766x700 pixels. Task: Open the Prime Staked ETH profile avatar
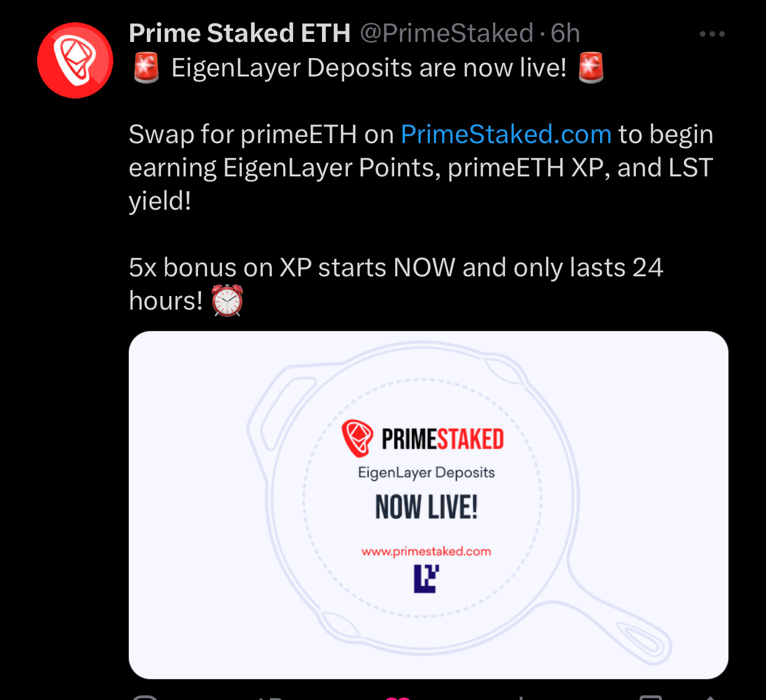(x=75, y=60)
